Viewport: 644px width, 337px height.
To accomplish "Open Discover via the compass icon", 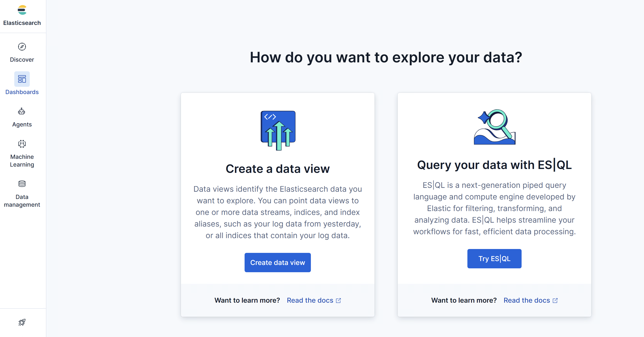I will click(x=22, y=47).
